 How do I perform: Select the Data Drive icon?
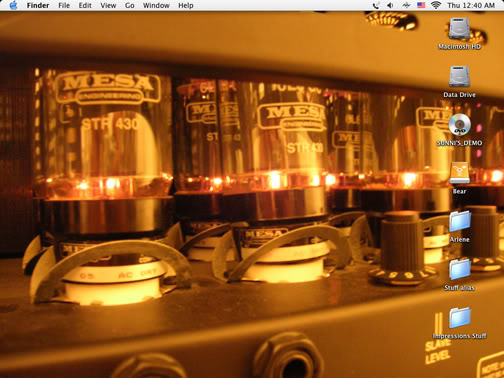pyautogui.click(x=459, y=77)
